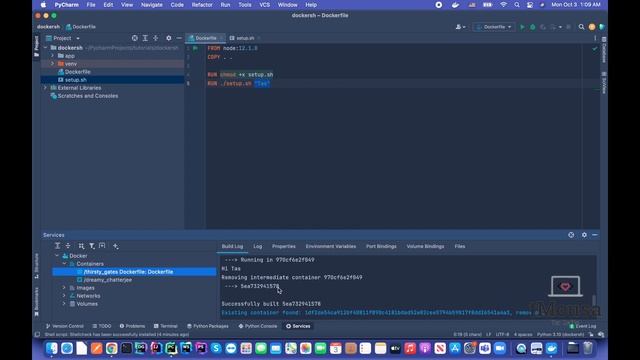Collapse all services in Services toolbar
Screen dimensions: 640x360
[68, 246]
